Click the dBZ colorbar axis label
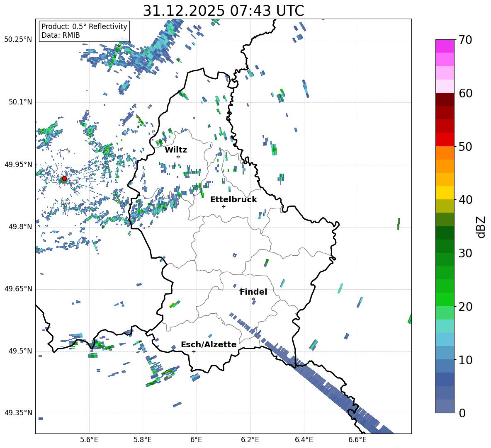The width and height of the screenshot is (491, 448). (x=481, y=227)
